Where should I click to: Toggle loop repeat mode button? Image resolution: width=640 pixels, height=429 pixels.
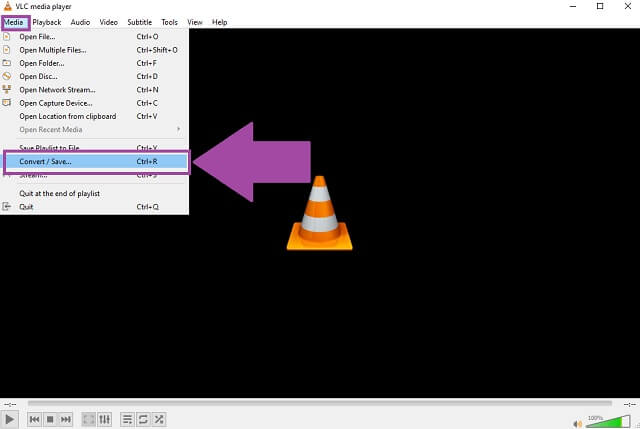point(143,419)
